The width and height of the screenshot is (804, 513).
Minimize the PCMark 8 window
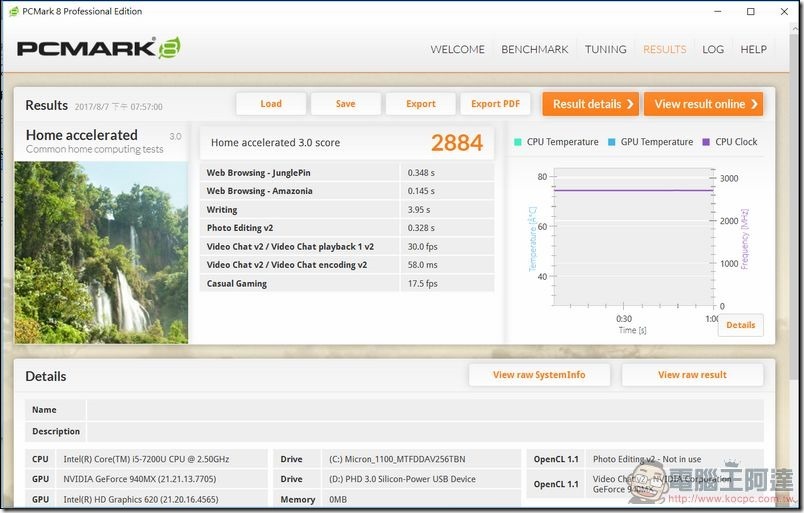tap(718, 11)
